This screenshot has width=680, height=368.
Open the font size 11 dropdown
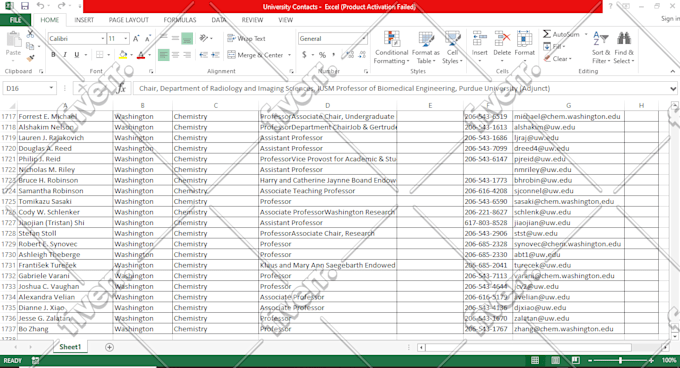126,39
